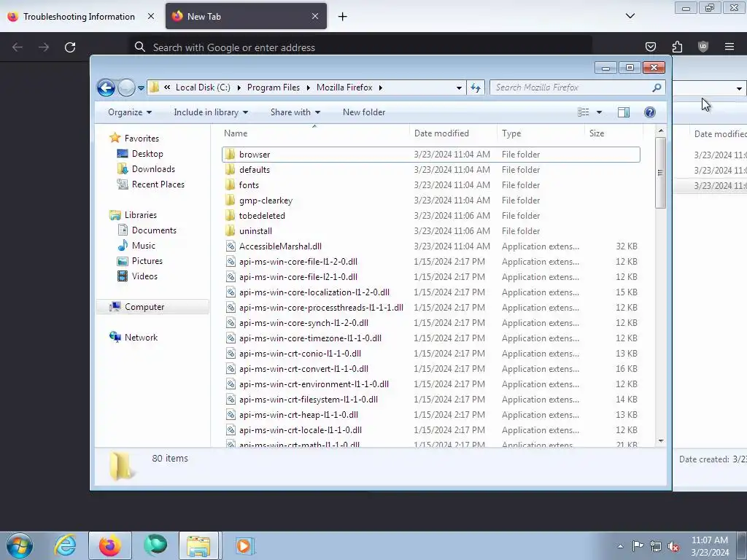
Task: Change your view icon in Explorer toolbar
Action: click(583, 112)
